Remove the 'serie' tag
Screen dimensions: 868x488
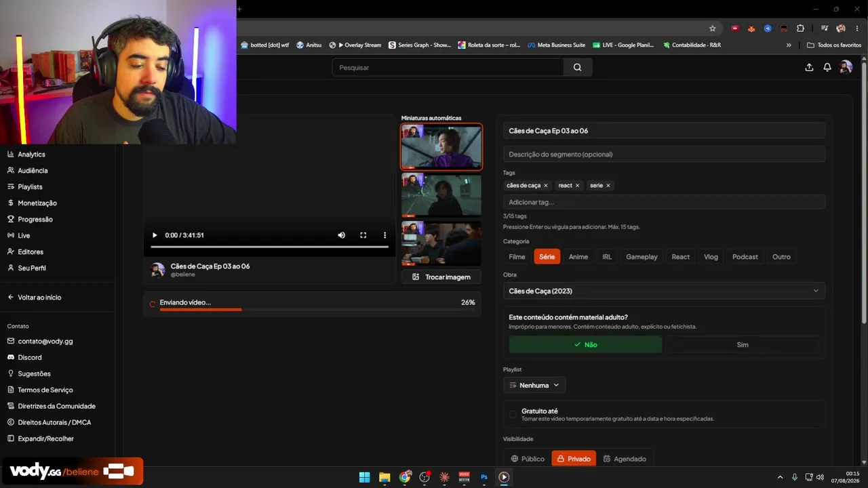coord(608,186)
